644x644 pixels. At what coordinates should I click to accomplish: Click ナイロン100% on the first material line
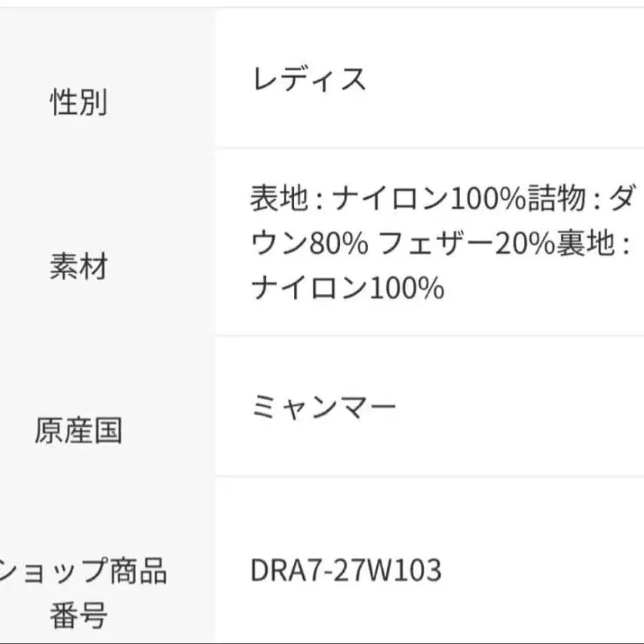click(x=429, y=200)
